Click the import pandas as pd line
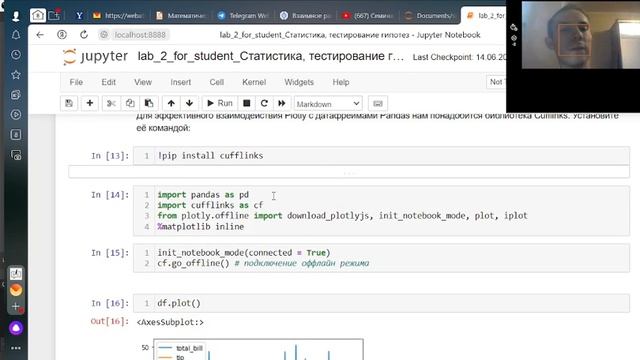 pos(203,195)
